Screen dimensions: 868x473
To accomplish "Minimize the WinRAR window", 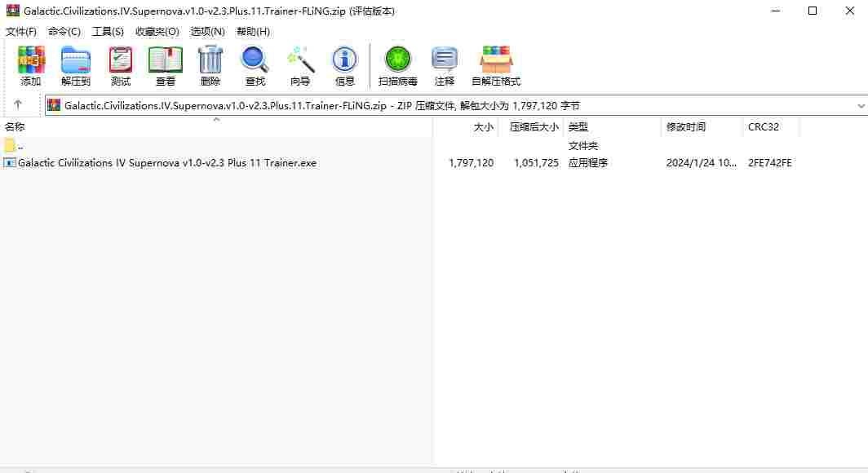I will click(x=776, y=11).
